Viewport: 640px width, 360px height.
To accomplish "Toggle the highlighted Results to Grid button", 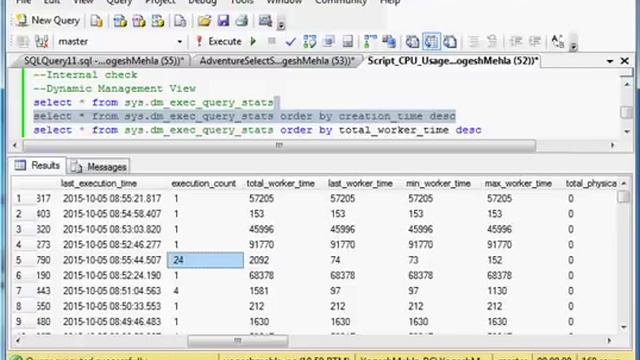I will (431, 42).
